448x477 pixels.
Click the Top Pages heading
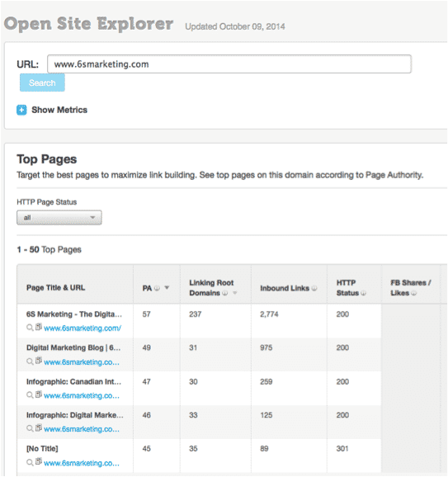(47, 159)
